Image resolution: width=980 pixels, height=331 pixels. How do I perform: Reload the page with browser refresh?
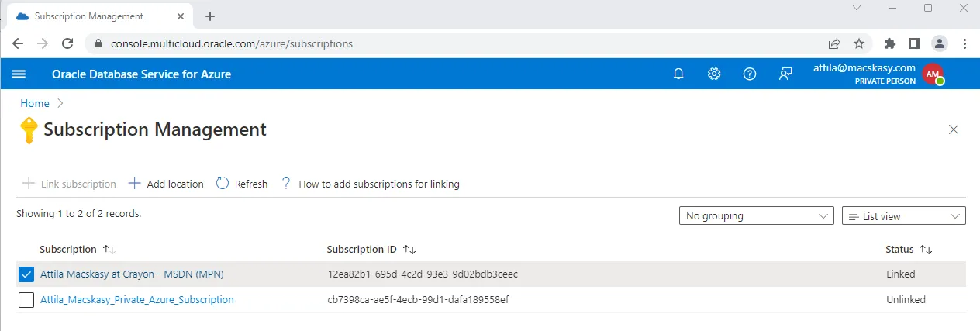(x=67, y=43)
